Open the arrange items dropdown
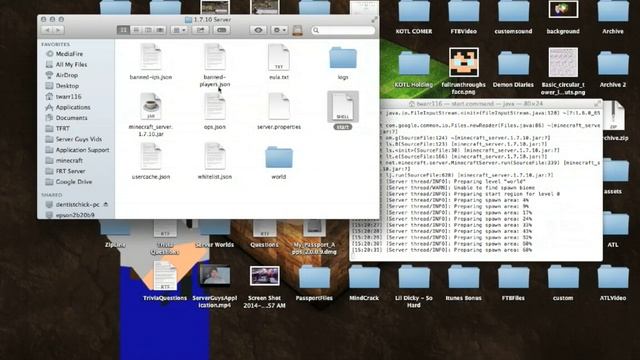Image resolution: width=640 pixels, height=360 pixels. (179, 30)
